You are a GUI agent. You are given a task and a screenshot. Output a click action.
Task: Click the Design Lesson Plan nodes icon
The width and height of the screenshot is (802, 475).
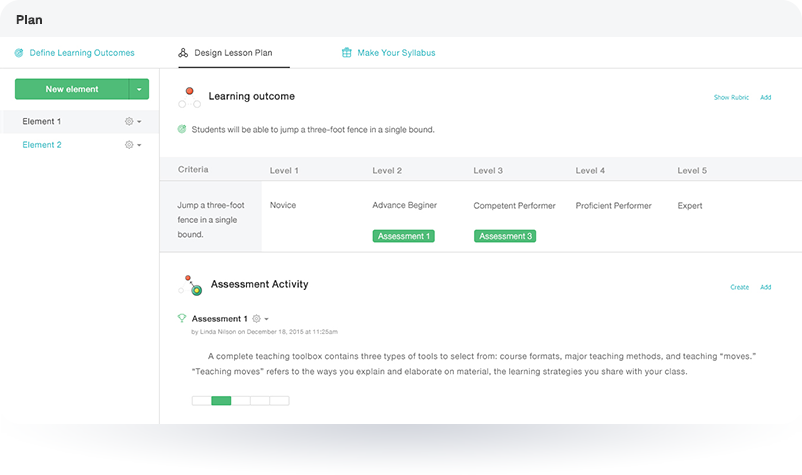(183, 53)
